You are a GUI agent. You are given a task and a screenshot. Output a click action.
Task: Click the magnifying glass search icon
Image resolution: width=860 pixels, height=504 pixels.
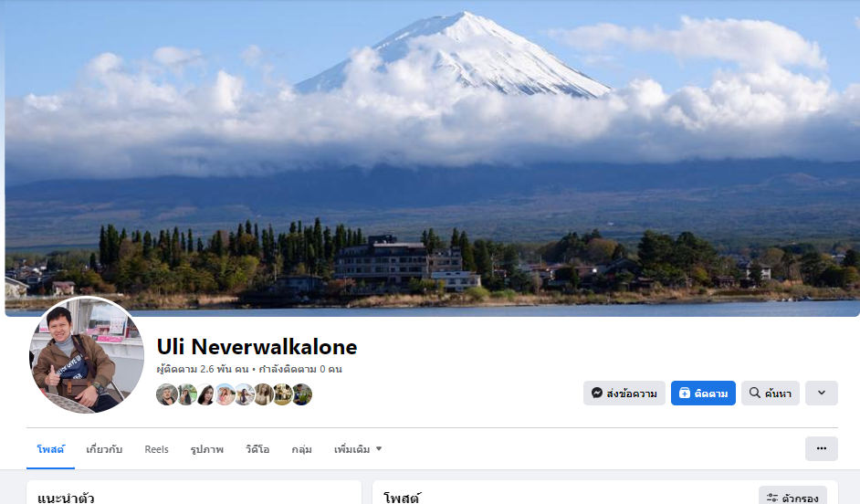tap(755, 393)
